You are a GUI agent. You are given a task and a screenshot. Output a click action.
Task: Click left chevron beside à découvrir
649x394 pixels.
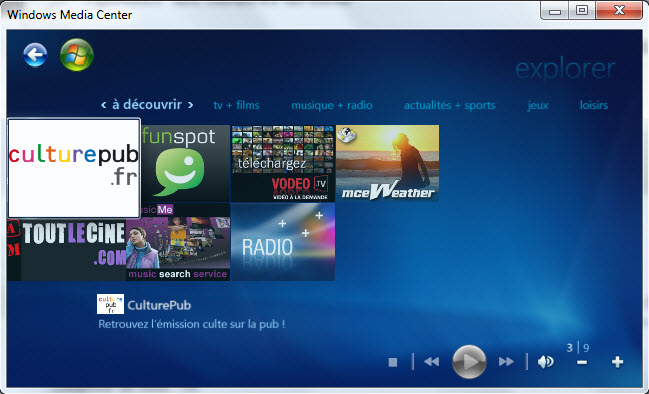click(x=103, y=105)
